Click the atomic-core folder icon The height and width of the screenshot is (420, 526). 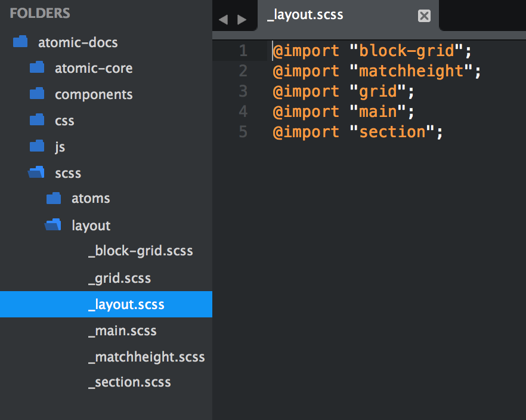pyautogui.click(x=37, y=67)
